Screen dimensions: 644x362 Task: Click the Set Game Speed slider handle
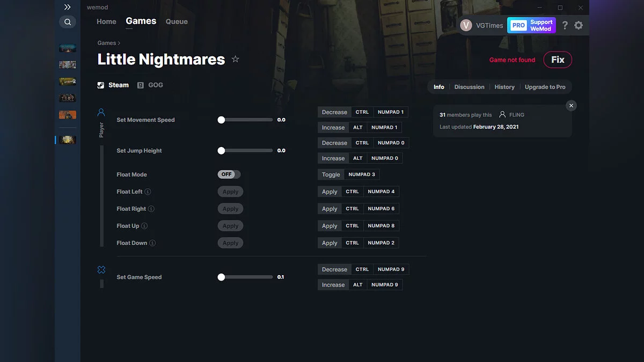(x=221, y=277)
